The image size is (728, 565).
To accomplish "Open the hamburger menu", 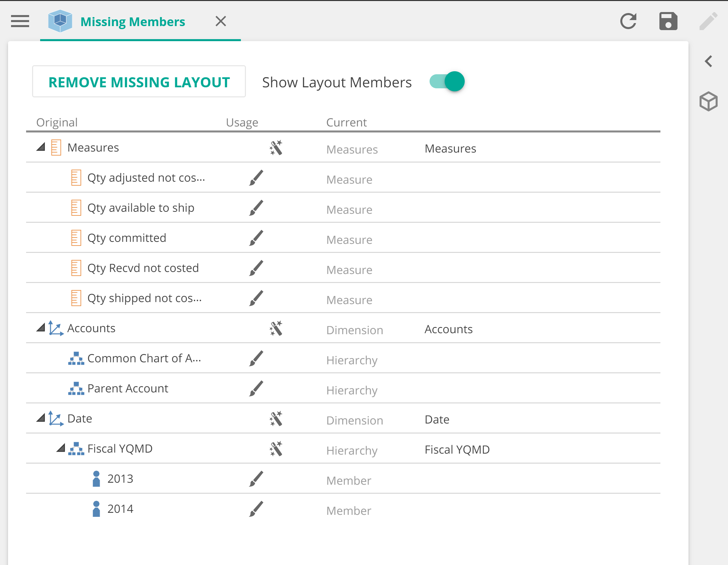I will 20,21.
